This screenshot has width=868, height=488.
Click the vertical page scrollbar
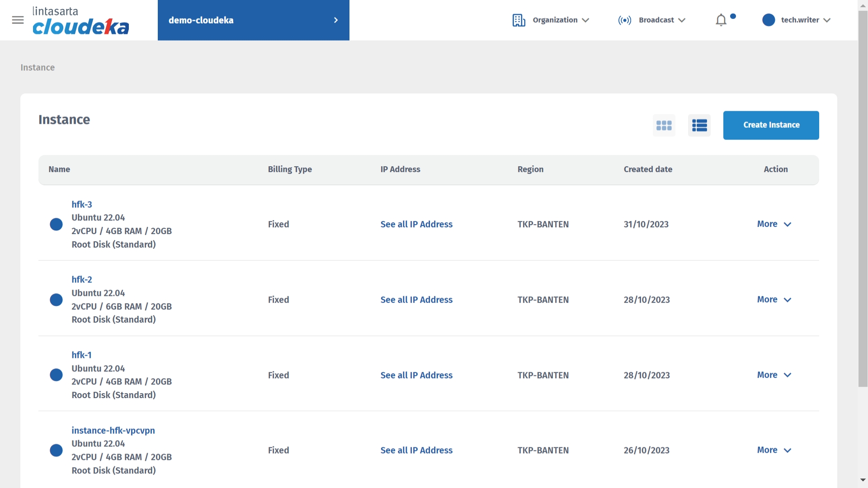point(863,199)
